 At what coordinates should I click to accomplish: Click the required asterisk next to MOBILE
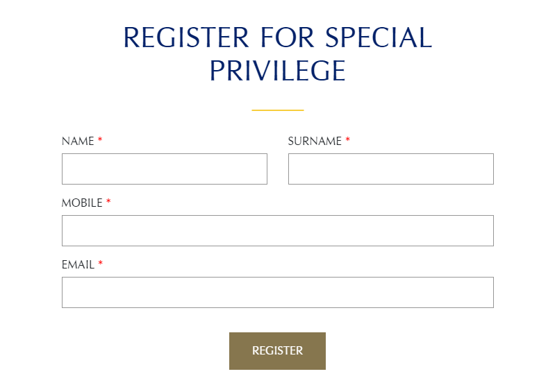click(x=108, y=201)
